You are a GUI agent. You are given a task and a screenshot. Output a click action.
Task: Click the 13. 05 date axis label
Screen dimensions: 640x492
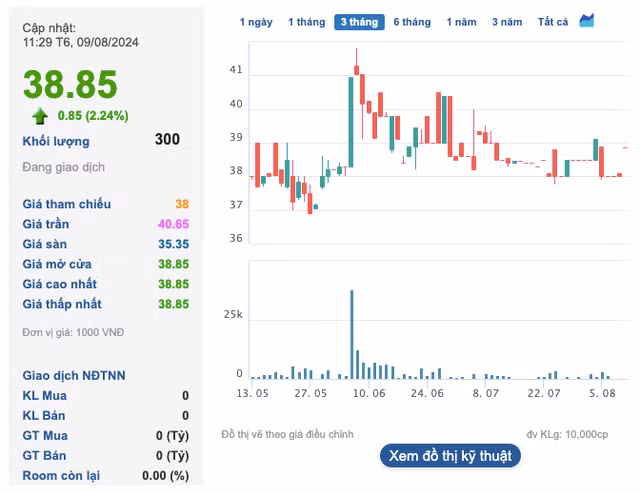click(x=252, y=393)
